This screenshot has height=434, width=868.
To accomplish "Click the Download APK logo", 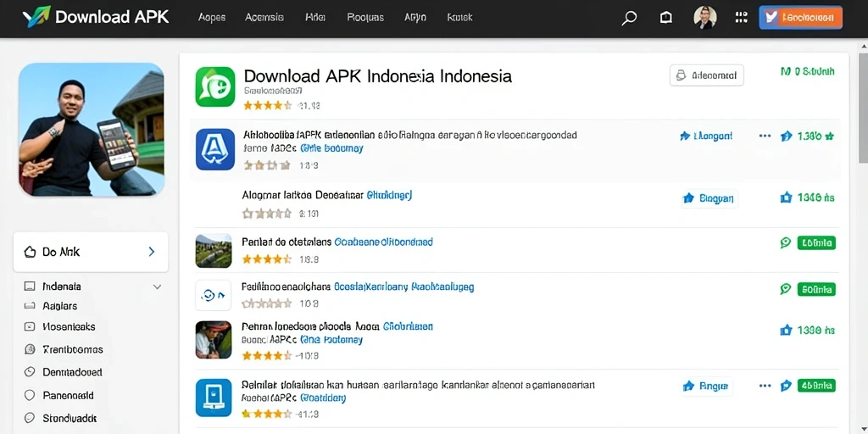I will (96, 17).
